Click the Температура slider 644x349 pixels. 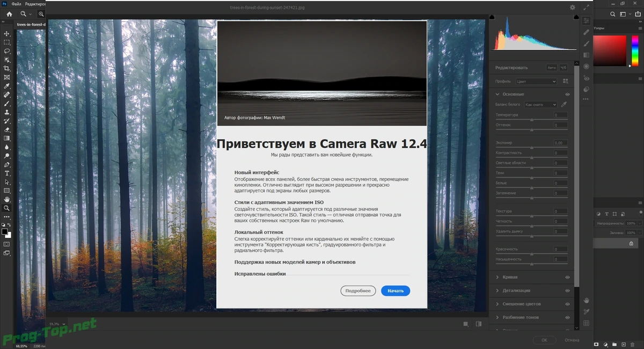[x=531, y=120]
